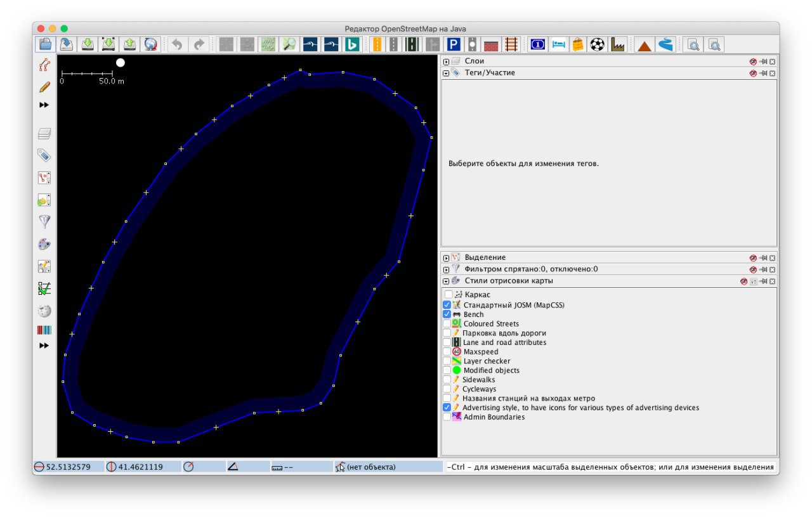The height and width of the screenshot is (518, 812).
Task: Select the house number preset icon
Action: pyautogui.click(x=538, y=44)
